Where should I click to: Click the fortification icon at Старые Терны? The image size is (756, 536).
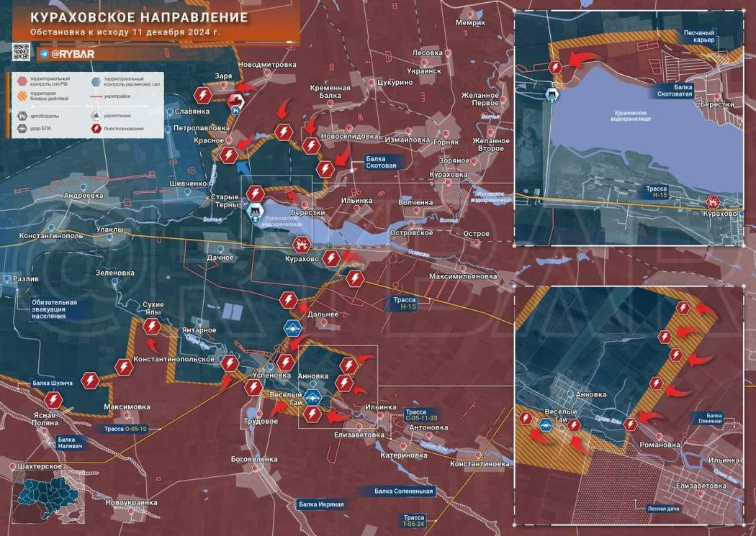[x=256, y=211]
